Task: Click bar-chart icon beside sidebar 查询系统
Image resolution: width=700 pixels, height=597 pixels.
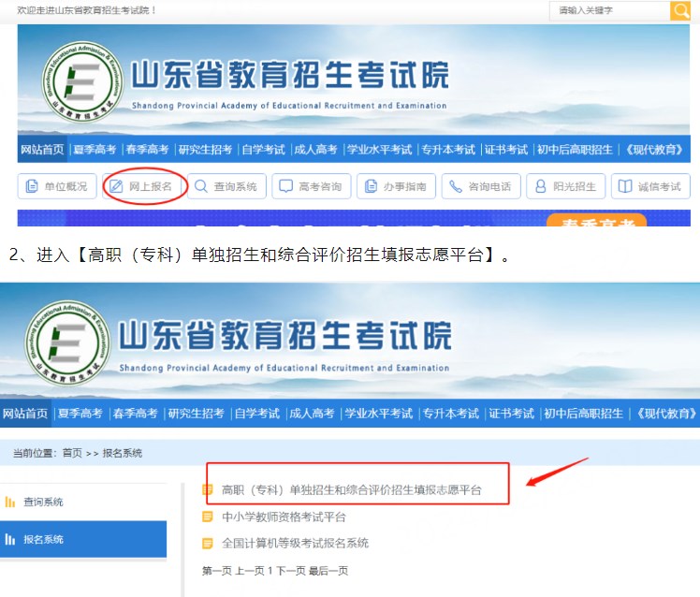Action: (9, 502)
